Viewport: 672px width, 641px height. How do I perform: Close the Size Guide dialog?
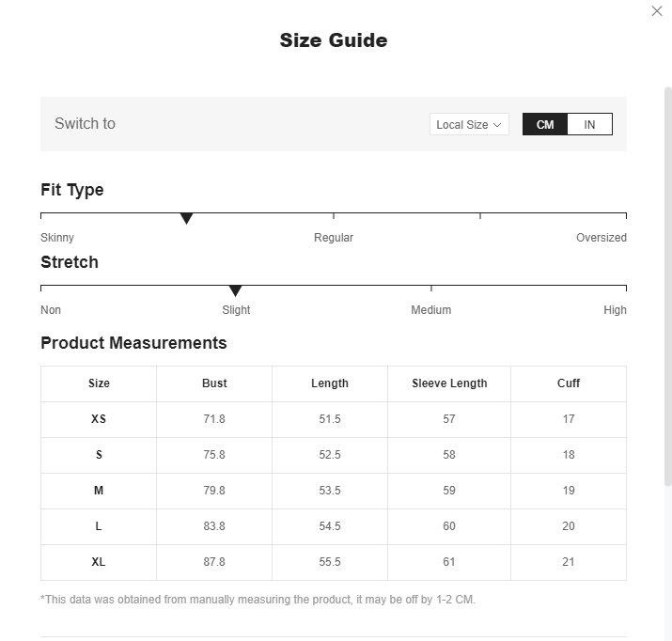657,11
